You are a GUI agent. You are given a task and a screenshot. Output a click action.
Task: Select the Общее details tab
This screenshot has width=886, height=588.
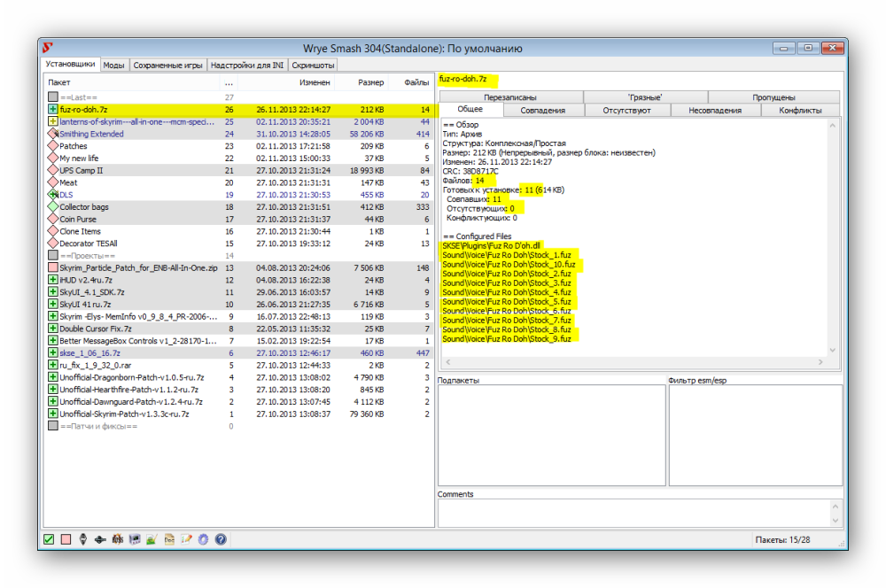point(470,110)
